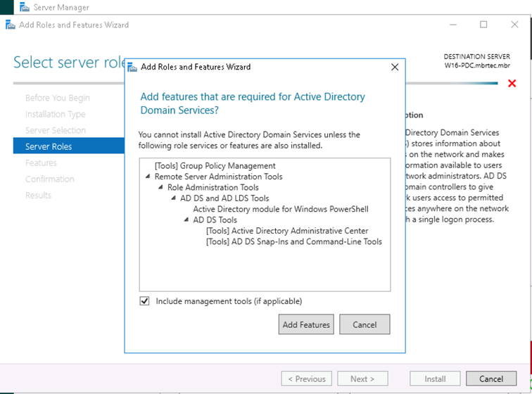Collapse Role Administration Tools node
The image size is (532, 394).
tap(161, 187)
